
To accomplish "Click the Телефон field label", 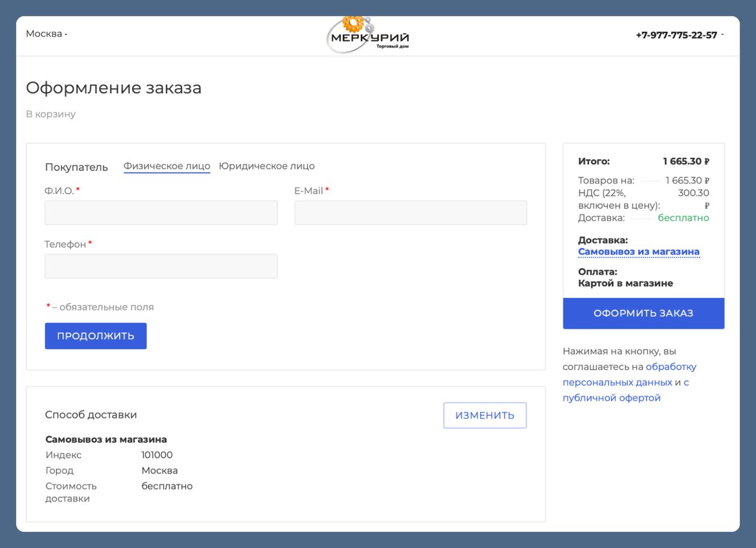I will [x=65, y=244].
